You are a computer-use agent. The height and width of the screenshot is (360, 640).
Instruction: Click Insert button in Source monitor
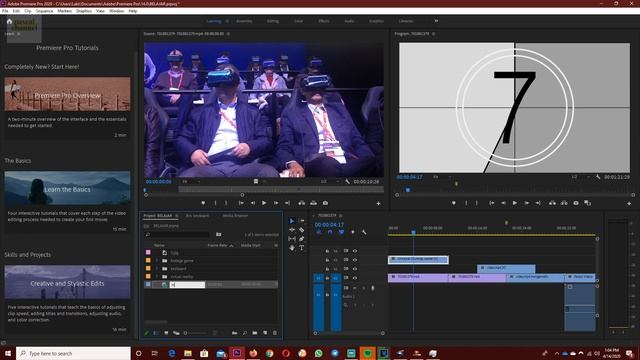click(302, 203)
